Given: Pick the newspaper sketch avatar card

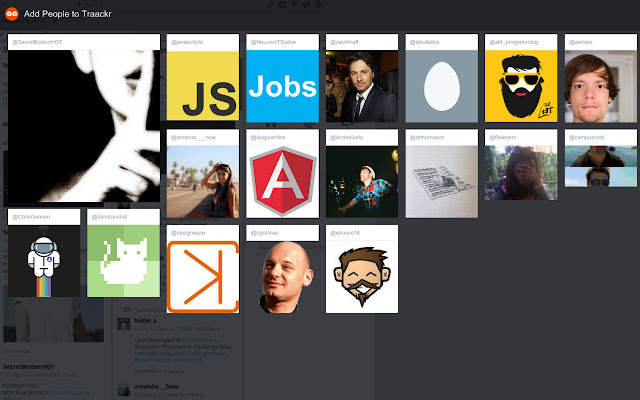Looking at the screenshot, I should [442, 182].
